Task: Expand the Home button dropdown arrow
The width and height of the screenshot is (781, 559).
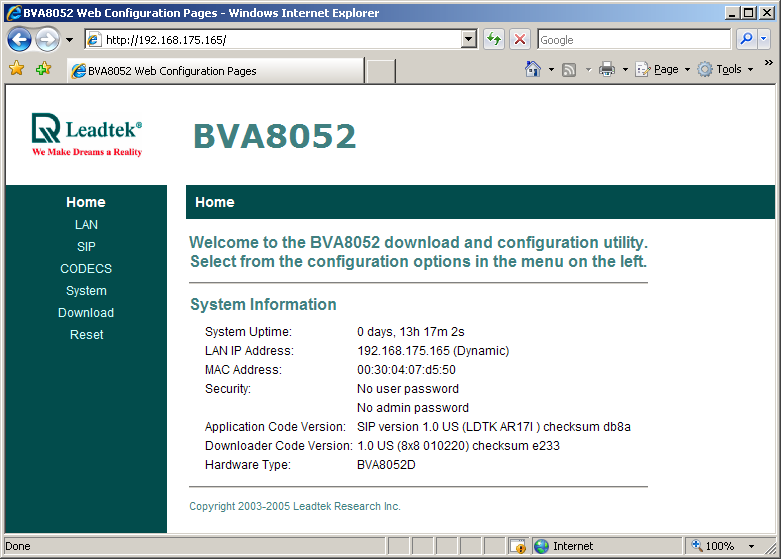Action: click(551, 69)
